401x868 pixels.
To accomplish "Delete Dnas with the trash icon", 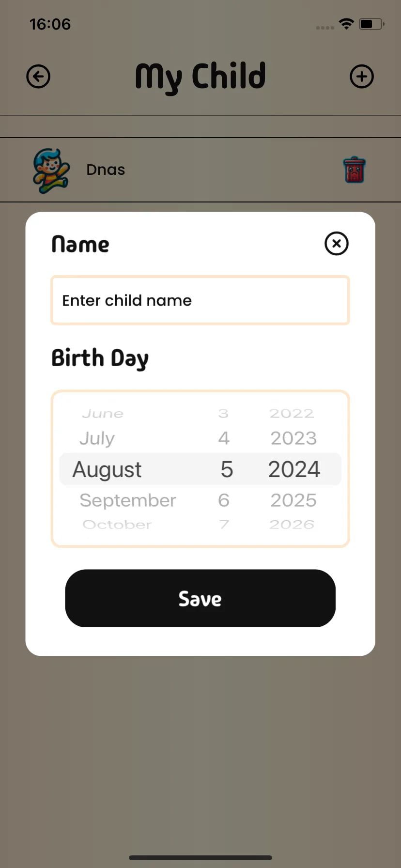I will coord(355,170).
